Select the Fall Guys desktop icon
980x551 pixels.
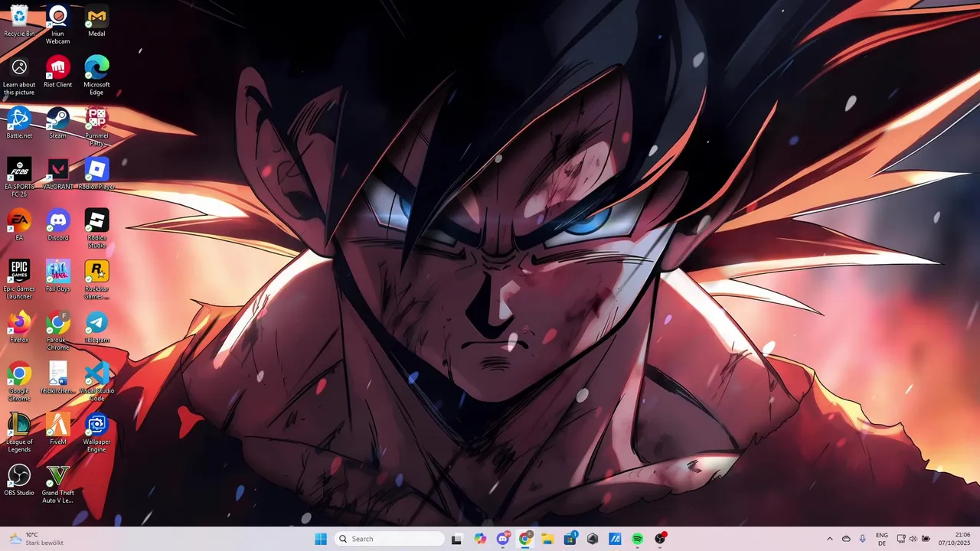pyautogui.click(x=57, y=275)
